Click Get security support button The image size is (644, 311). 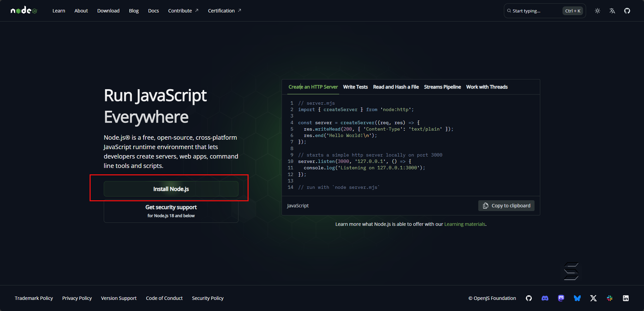pos(171,211)
